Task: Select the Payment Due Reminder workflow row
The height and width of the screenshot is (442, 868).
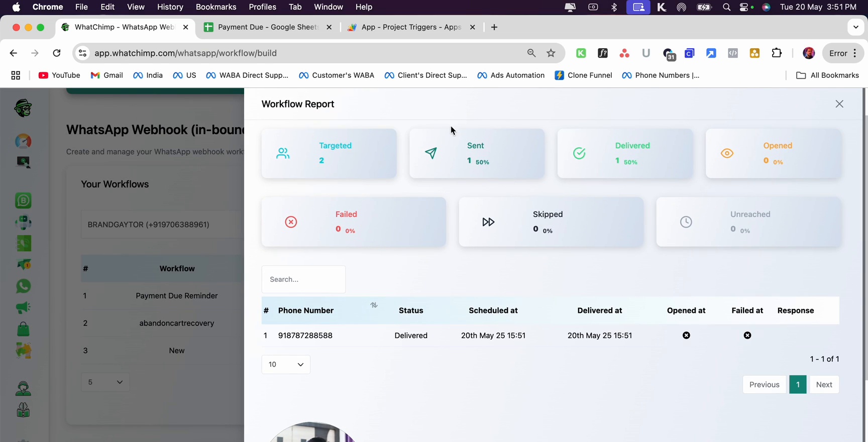Action: tap(162, 296)
